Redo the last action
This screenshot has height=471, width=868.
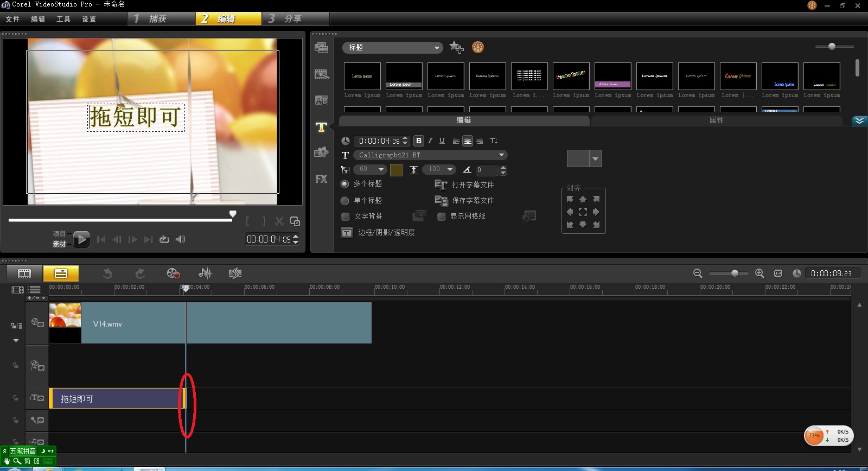[x=140, y=273]
